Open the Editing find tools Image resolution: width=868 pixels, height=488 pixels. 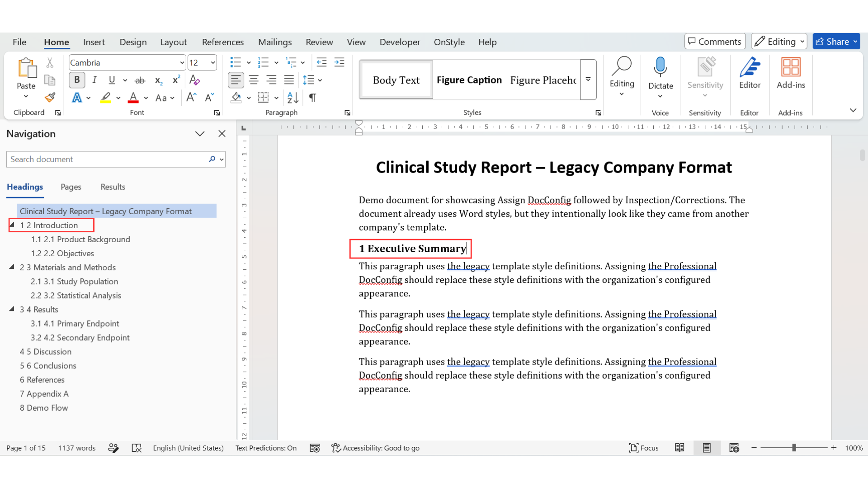coord(622,77)
